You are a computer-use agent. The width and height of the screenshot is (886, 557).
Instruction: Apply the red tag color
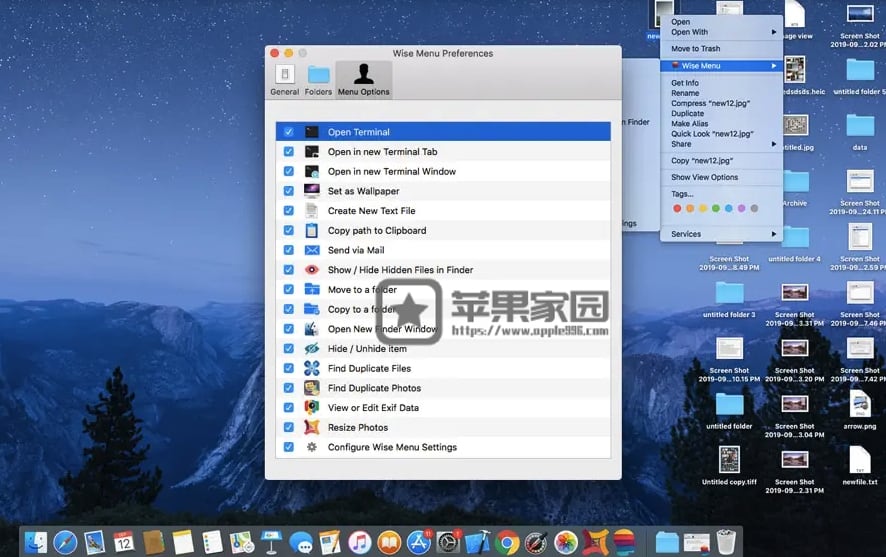coord(677,208)
